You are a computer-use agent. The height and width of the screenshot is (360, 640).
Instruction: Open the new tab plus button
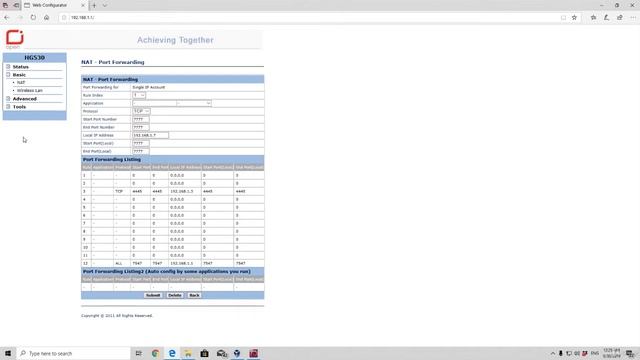(94, 5)
